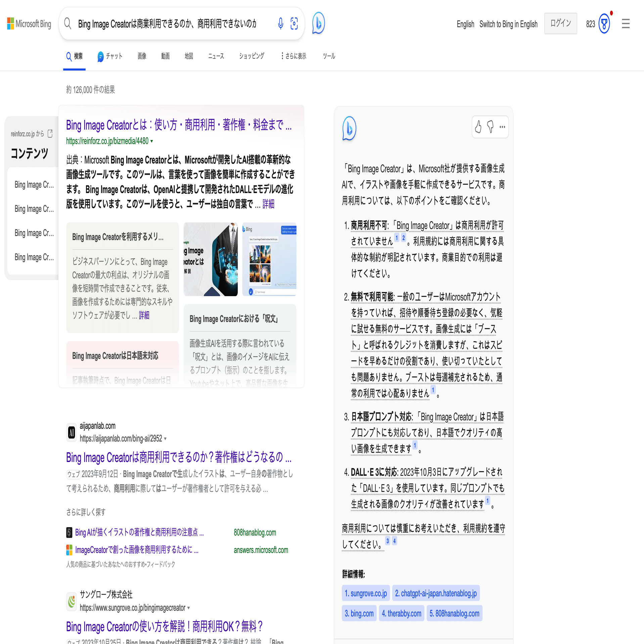
Task: Click 詳細 link in メリット card
Action: coord(144,315)
